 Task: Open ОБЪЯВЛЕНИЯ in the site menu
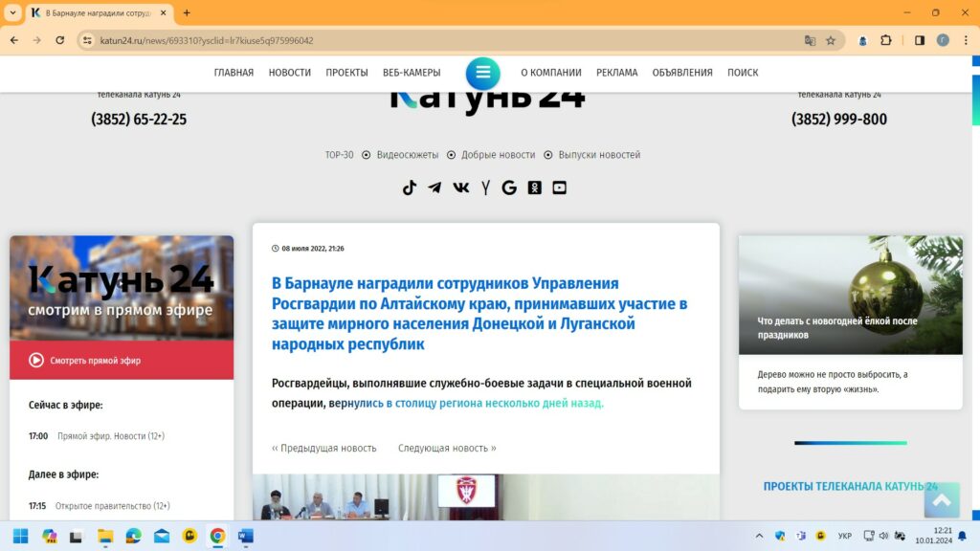(x=682, y=73)
